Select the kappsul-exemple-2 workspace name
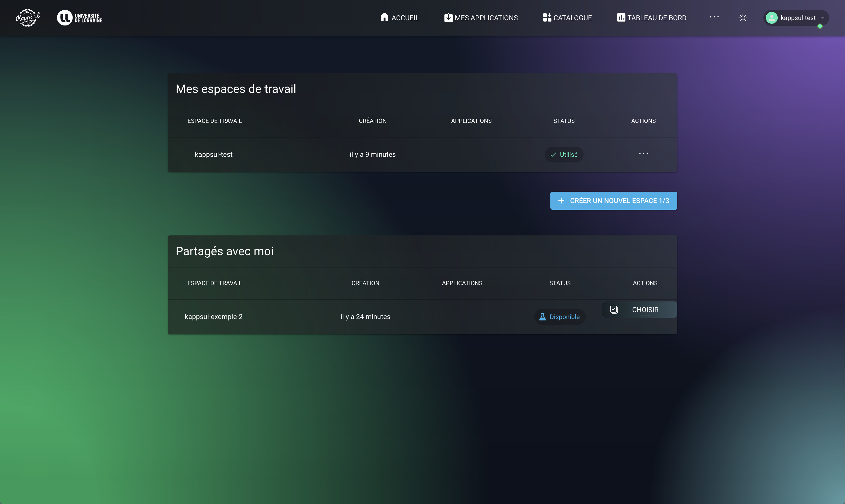The height and width of the screenshot is (504, 845). [213, 317]
